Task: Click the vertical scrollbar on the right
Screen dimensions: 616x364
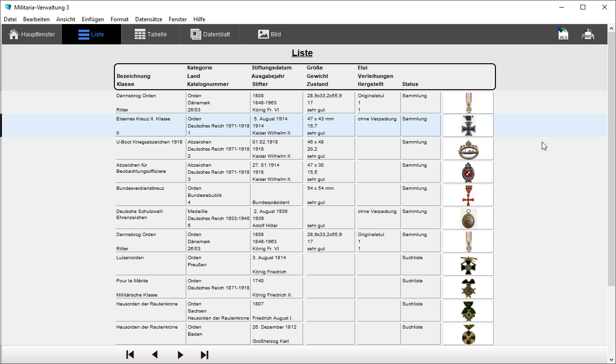Action: 611,189
